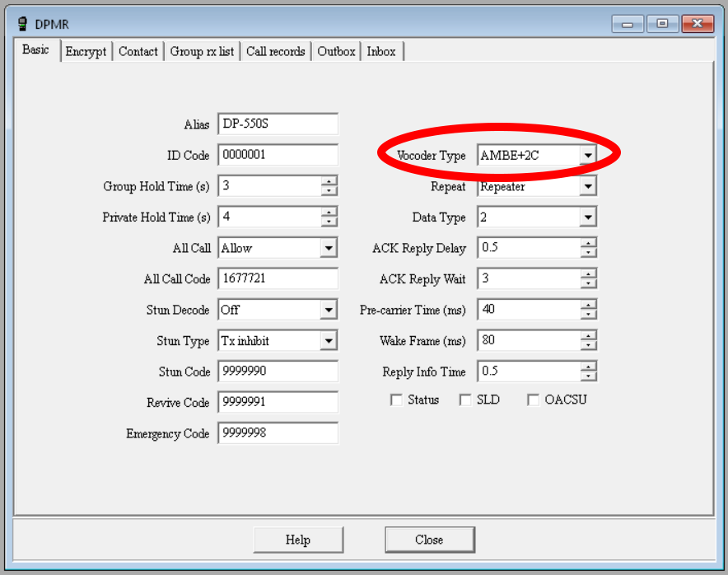Open the Stun Type dropdown
The height and width of the screenshot is (575, 728).
[329, 340]
